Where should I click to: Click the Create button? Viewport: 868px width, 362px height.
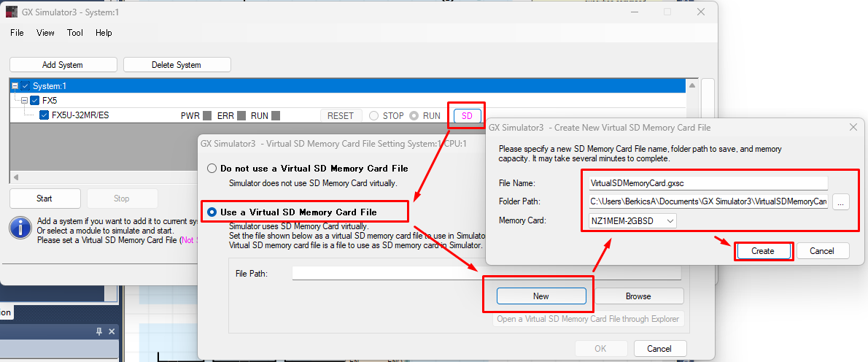pyautogui.click(x=762, y=251)
